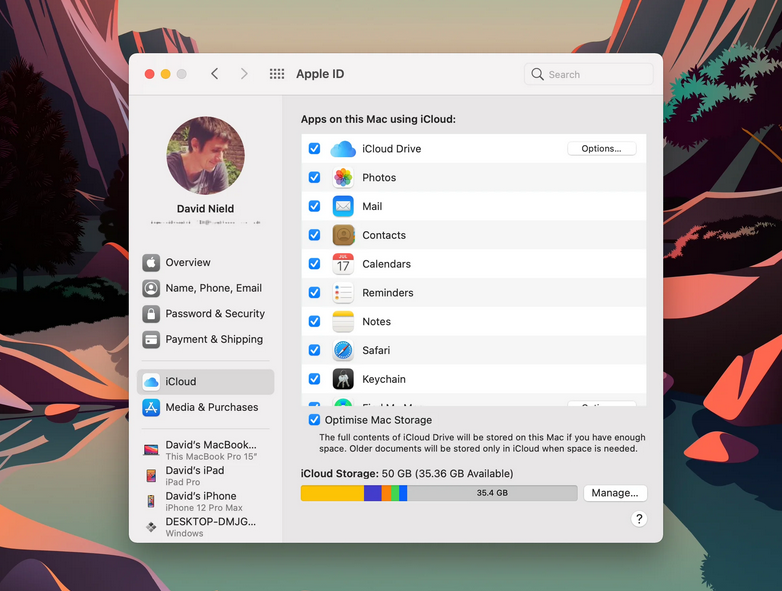Viewport: 782px width, 591px height.
Task: Uncheck the Calendars checkbox
Action: pos(314,264)
